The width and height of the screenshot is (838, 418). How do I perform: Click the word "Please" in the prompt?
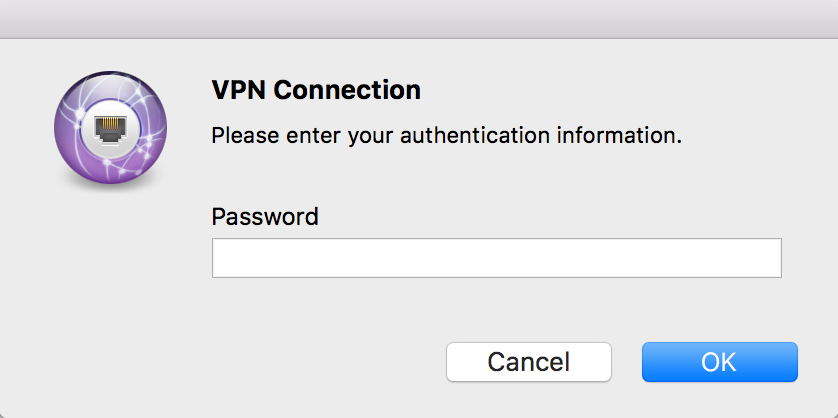click(241, 134)
